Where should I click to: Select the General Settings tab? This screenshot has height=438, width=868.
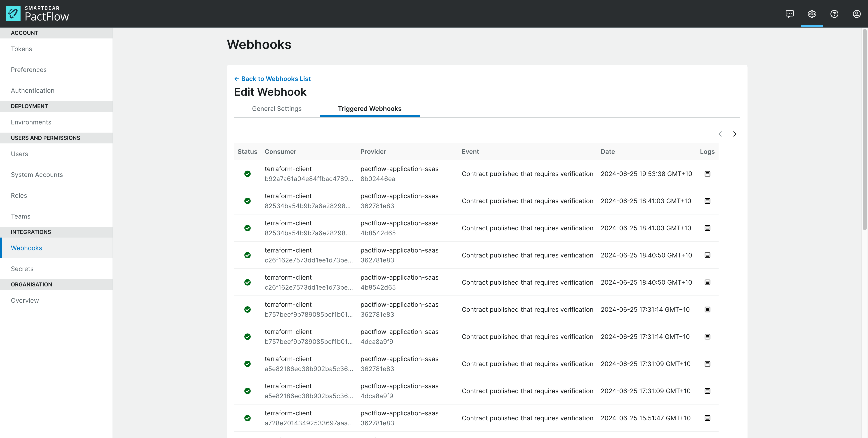(277, 108)
